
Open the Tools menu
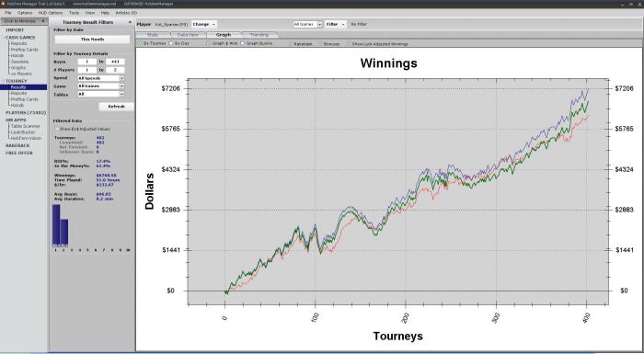[74, 13]
